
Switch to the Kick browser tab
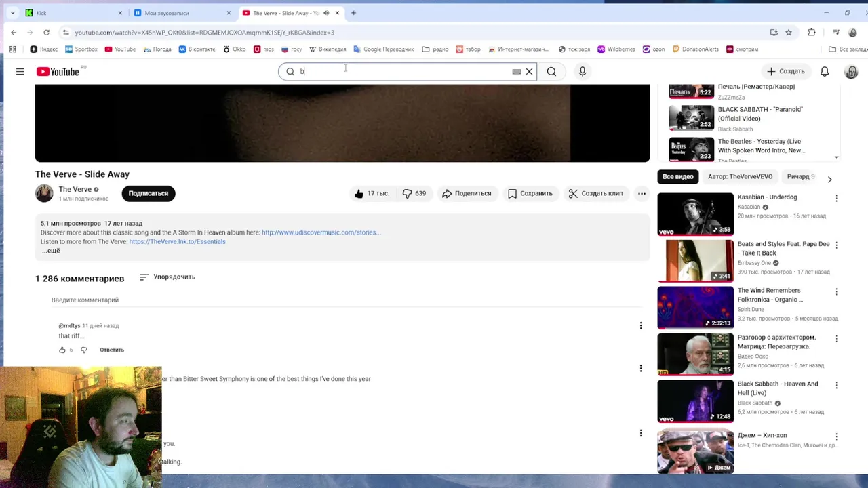click(73, 13)
